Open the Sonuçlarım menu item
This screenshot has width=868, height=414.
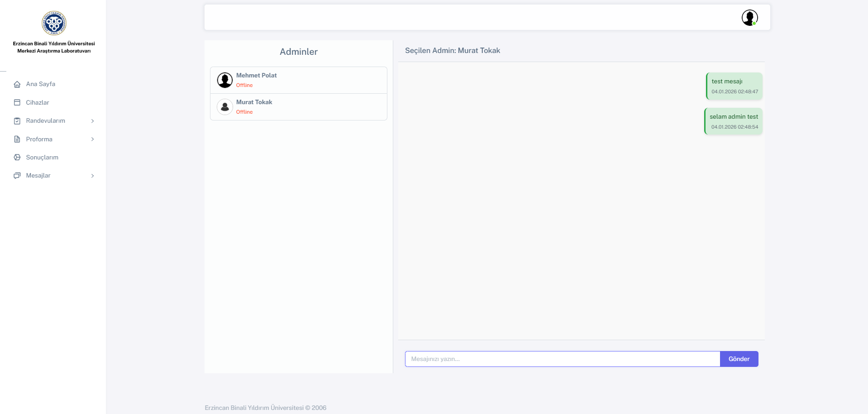42,157
